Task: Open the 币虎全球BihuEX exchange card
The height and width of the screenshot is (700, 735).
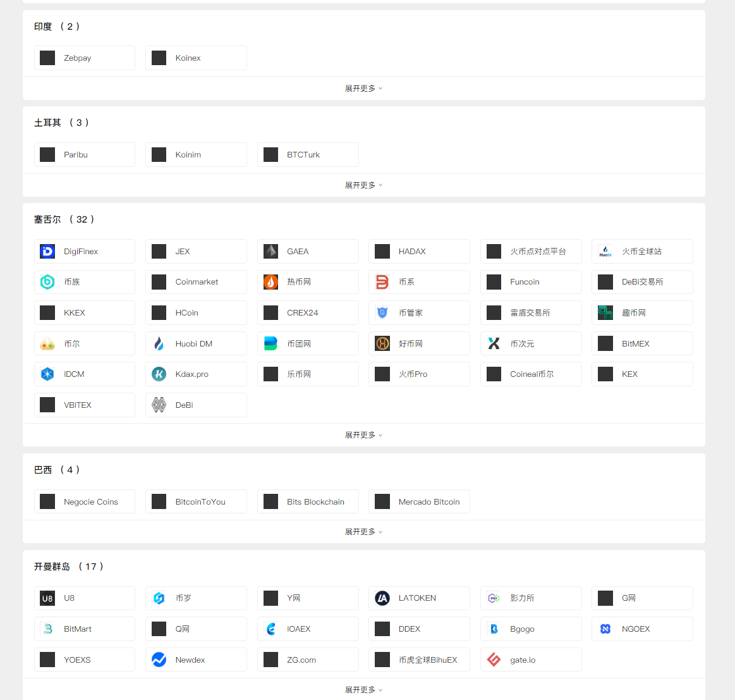Action: 420,660
